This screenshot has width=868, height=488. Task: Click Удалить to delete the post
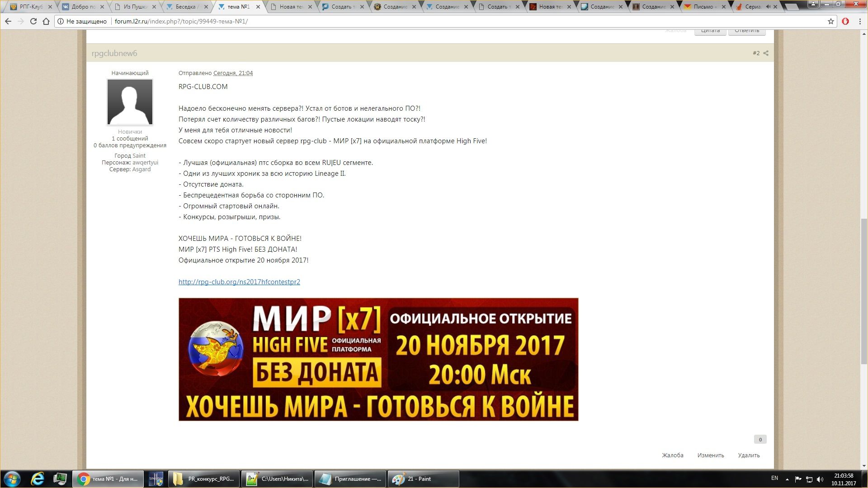[x=749, y=455]
